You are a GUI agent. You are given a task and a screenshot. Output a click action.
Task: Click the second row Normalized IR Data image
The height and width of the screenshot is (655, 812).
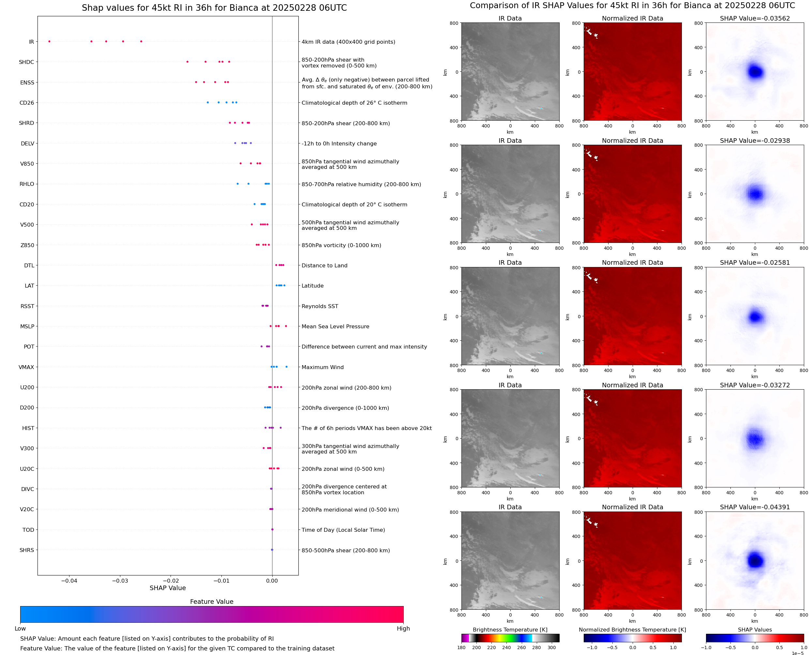tap(632, 194)
